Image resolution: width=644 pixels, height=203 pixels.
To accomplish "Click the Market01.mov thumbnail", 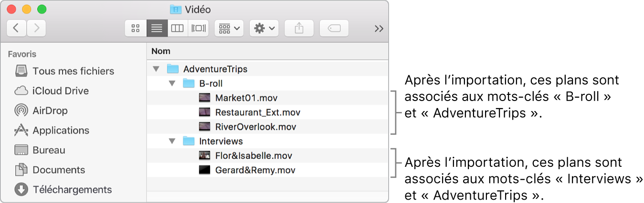I will pyautogui.click(x=204, y=98).
